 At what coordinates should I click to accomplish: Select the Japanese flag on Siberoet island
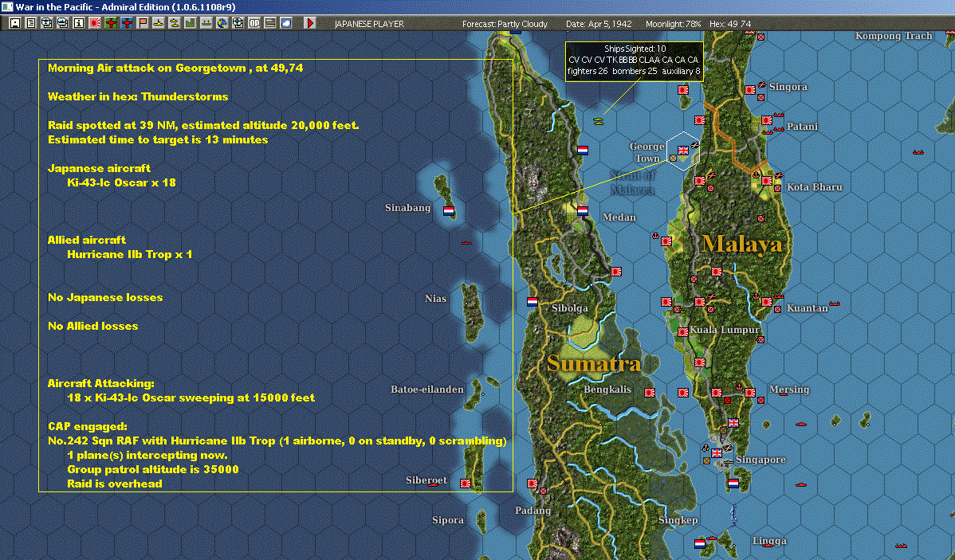(466, 484)
